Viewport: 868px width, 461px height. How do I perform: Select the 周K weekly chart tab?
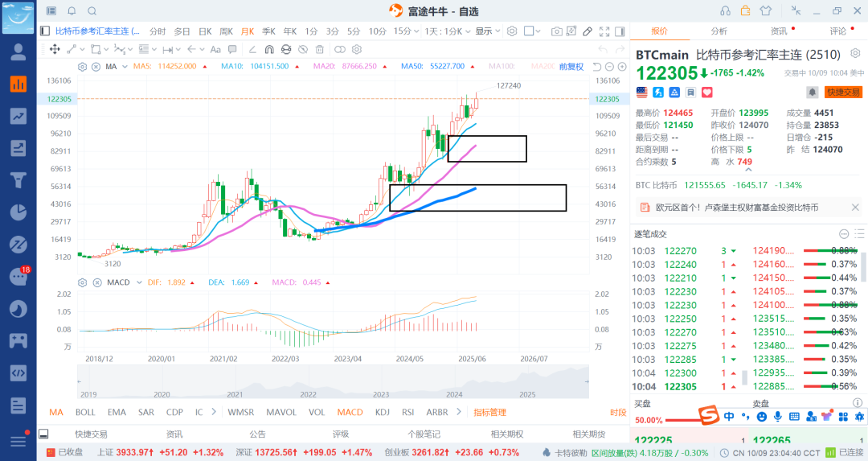pyautogui.click(x=226, y=31)
